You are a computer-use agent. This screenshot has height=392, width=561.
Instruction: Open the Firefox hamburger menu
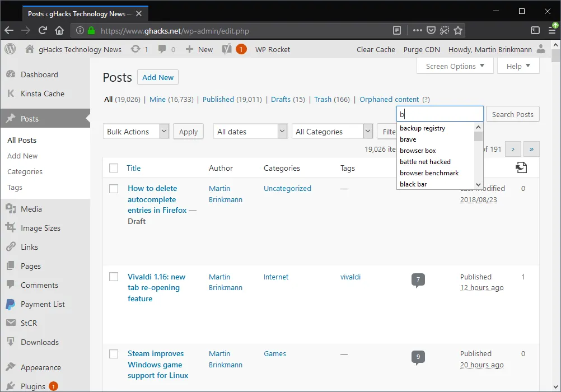553,30
